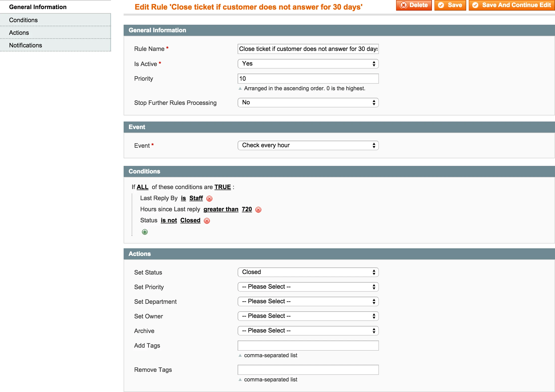Click the ascending-order note icon under Priority
The height and width of the screenshot is (392, 555).
pos(240,88)
